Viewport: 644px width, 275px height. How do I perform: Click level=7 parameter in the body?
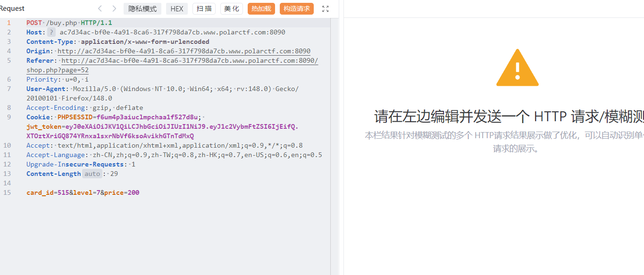[87, 192]
